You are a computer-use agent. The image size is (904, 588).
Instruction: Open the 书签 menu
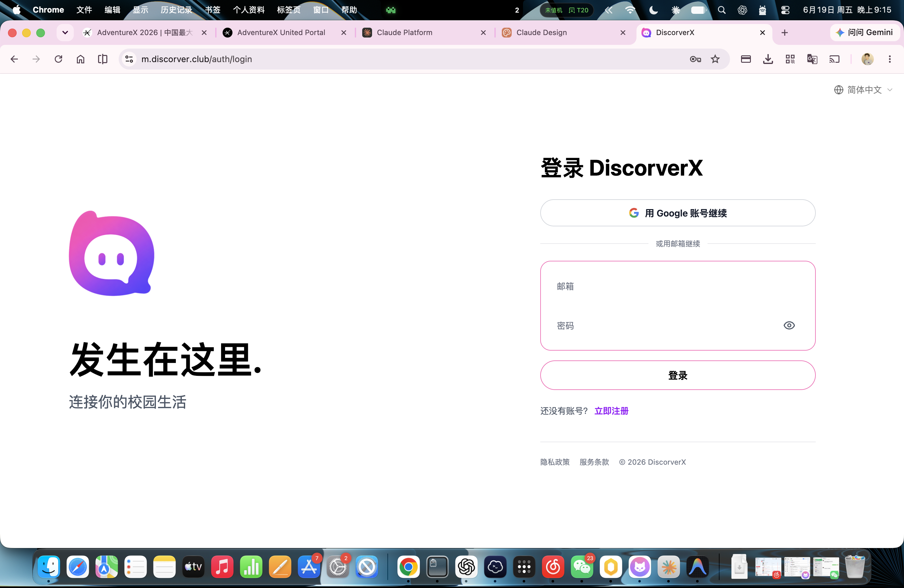coord(213,10)
